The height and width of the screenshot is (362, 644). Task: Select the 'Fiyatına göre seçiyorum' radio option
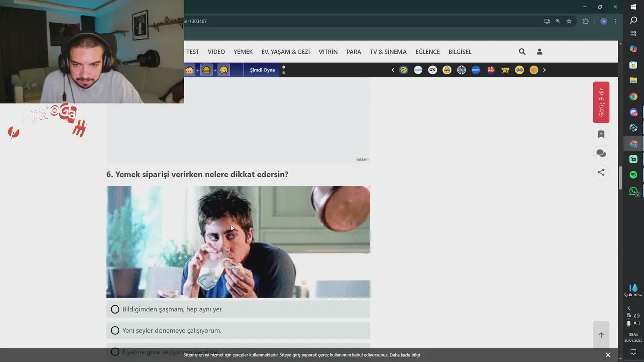115,352
